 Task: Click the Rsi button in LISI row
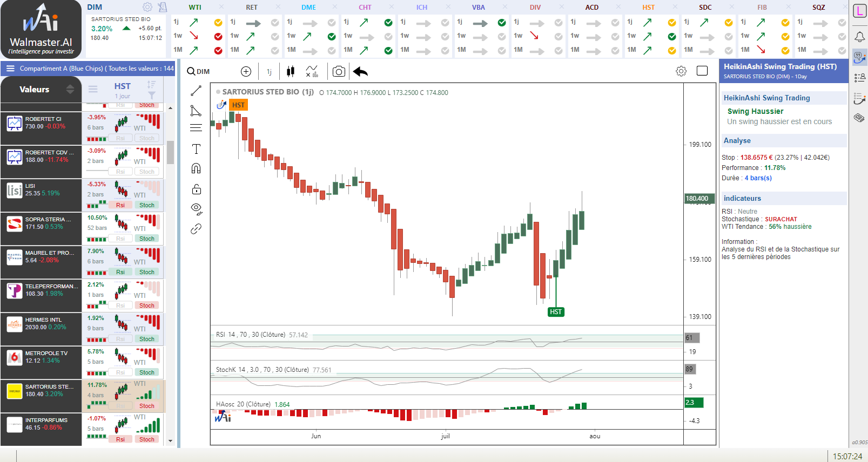click(120, 205)
